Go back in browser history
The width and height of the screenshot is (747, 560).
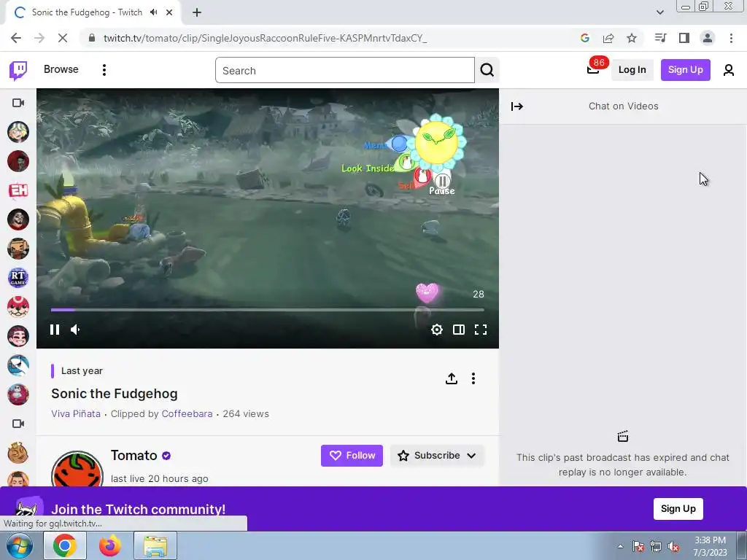point(16,38)
